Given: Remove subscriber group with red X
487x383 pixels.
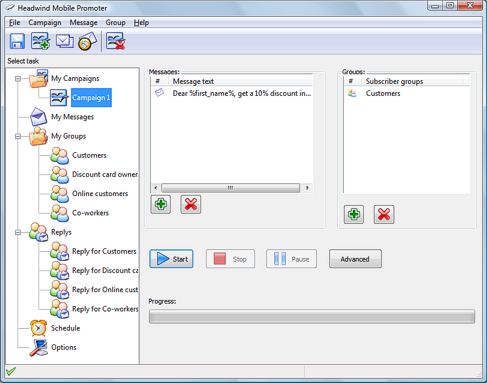Looking at the screenshot, I should [384, 214].
